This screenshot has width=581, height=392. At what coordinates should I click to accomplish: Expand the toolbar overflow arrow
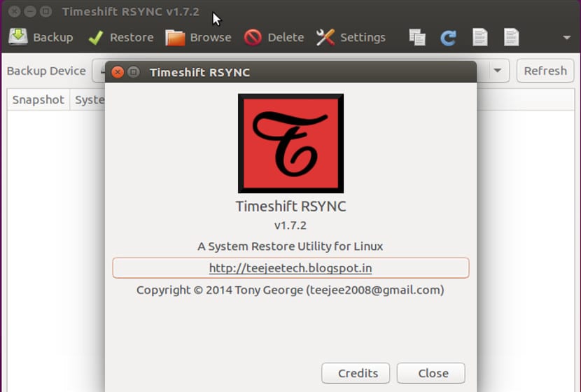(x=567, y=38)
